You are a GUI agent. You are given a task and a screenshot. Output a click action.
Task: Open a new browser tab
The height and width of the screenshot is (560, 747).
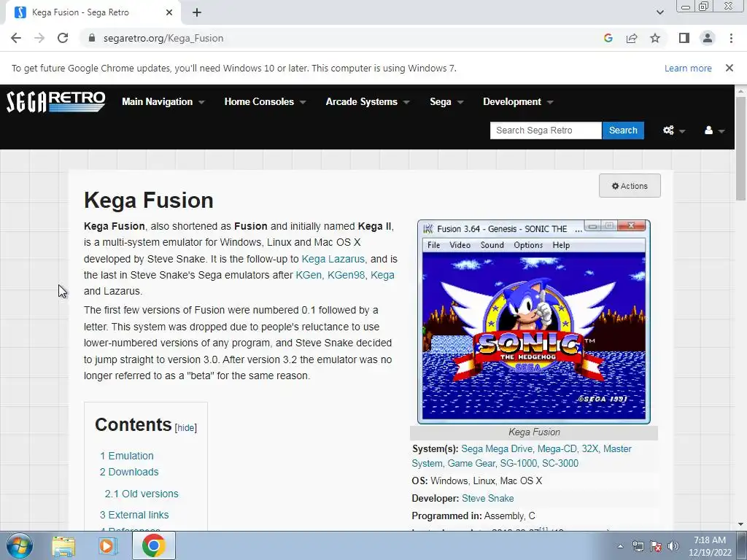pyautogui.click(x=197, y=12)
